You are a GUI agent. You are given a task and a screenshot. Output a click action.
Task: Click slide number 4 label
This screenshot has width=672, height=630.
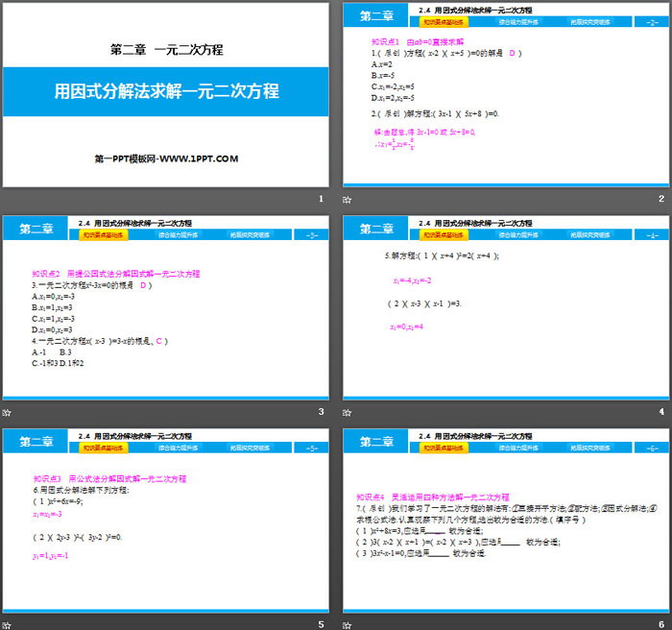(x=661, y=411)
